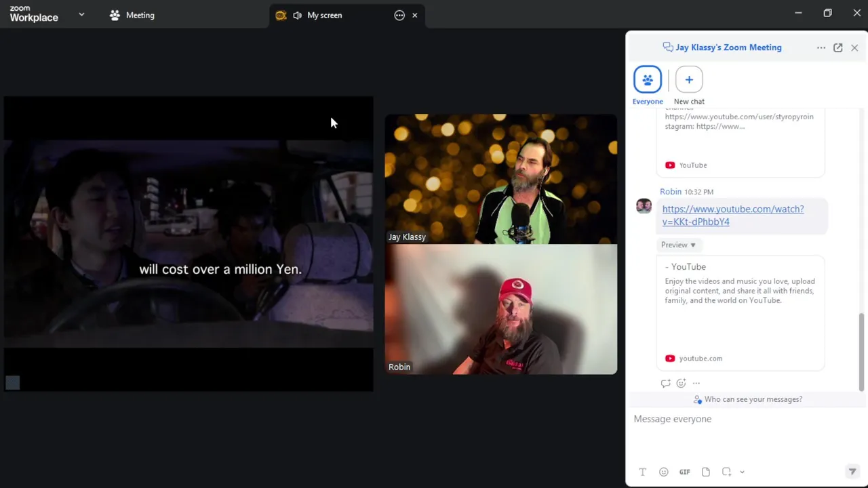Minimize the Zoom window
Image resolution: width=868 pixels, height=488 pixels.
tap(798, 13)
